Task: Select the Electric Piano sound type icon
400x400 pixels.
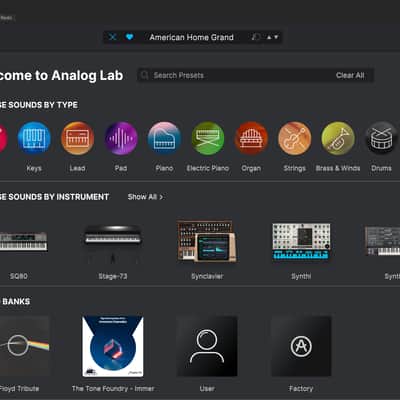Action: coord(208,138)
